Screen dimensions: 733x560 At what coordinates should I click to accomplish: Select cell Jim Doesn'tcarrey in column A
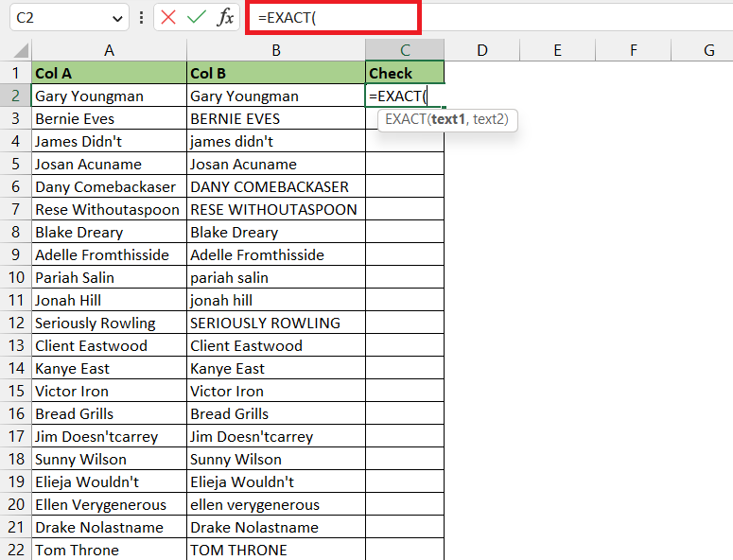click(x=109, y=436)
